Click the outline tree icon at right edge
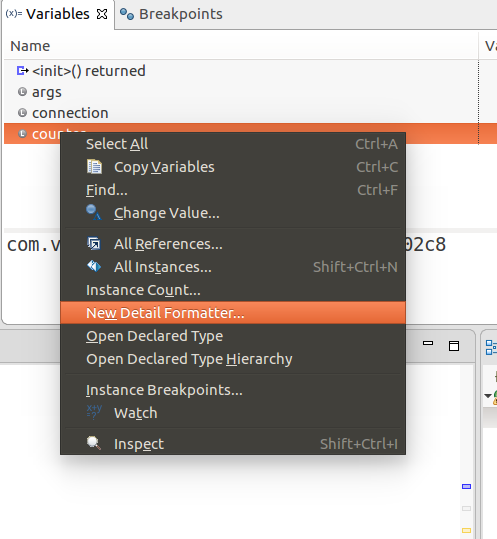The width and height of the screenshot is (497, 539). pos(491,347)
